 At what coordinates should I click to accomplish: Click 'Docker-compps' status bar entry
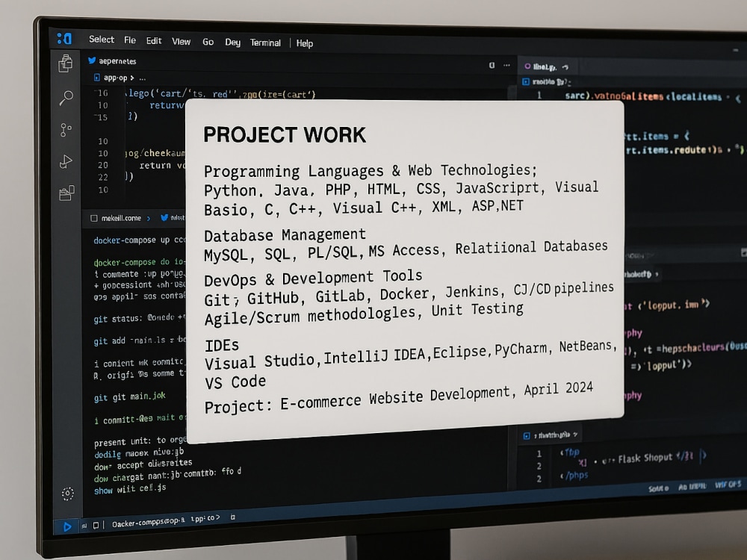coord(148,523)
